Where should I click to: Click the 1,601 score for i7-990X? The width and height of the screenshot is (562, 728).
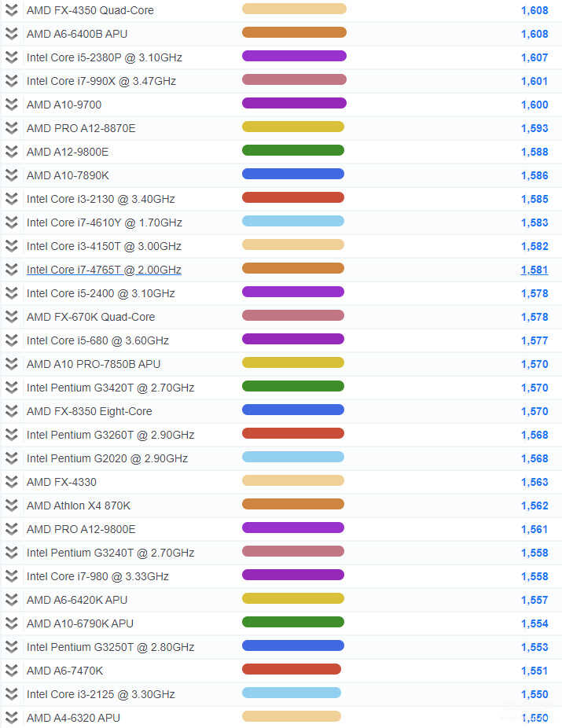click(534, 81)
